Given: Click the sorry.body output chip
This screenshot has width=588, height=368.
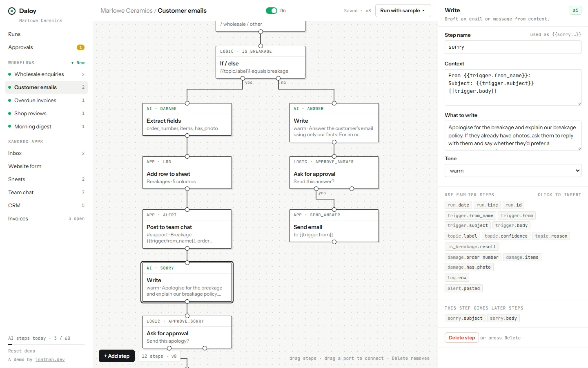Looking at the screenshot, I should point(503,318).
